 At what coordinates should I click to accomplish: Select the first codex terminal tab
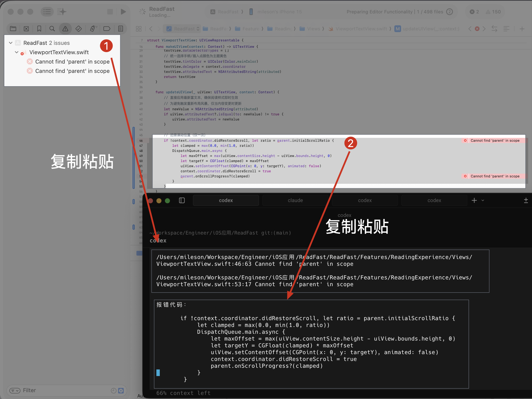click(226, 200)
